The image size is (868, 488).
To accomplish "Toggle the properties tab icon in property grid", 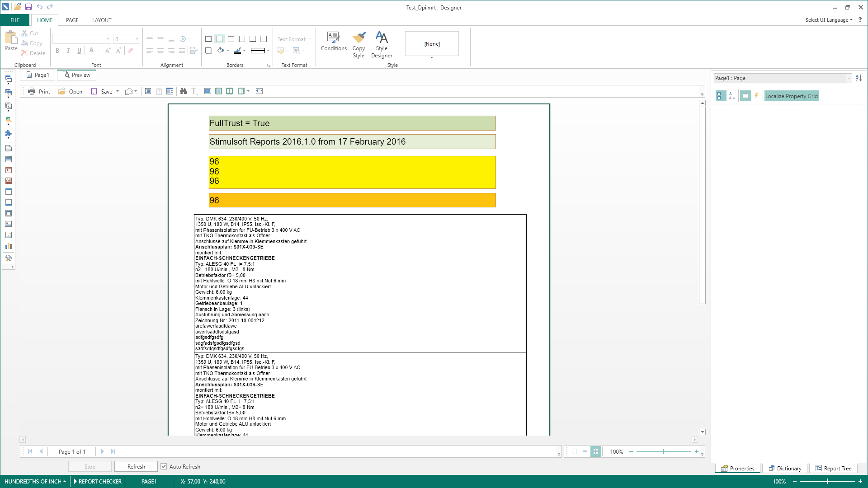I will [745, 96].
